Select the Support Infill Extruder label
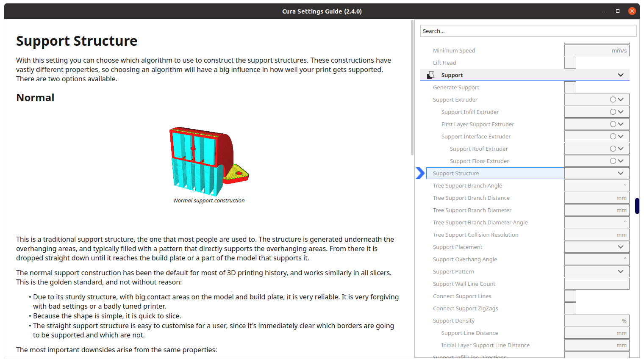 (470, 112)
